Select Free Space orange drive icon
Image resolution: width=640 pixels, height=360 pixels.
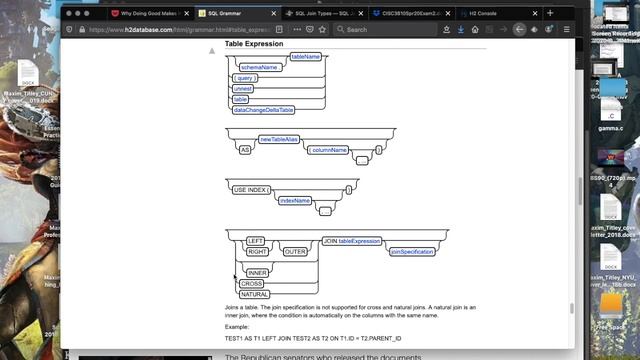click(x=611, y=306)
